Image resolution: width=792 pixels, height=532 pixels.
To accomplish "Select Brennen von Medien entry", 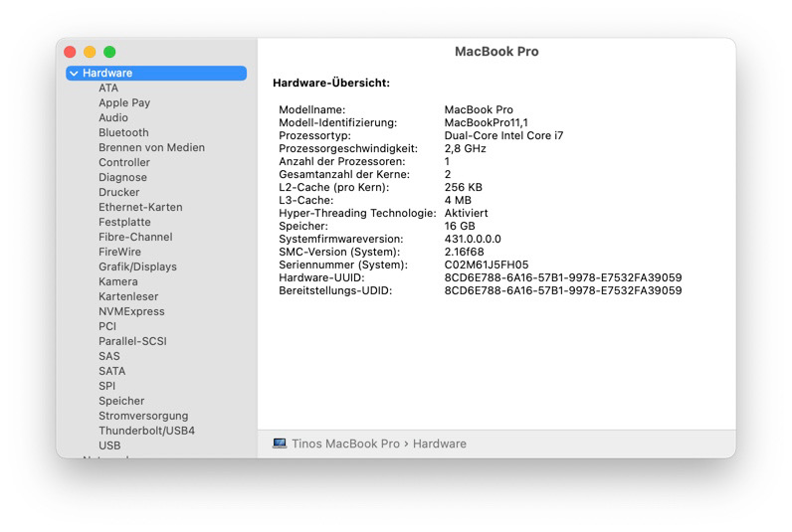I will 151,147.
